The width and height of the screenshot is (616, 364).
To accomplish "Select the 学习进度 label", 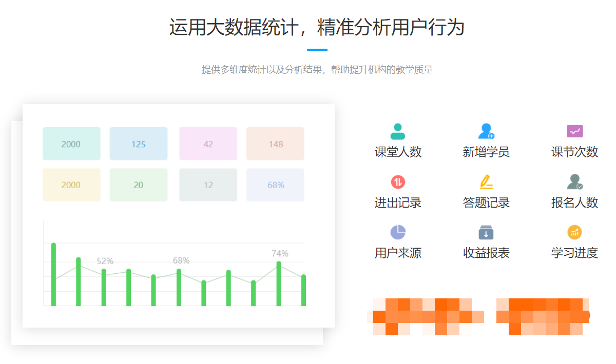I will (574, 253).
